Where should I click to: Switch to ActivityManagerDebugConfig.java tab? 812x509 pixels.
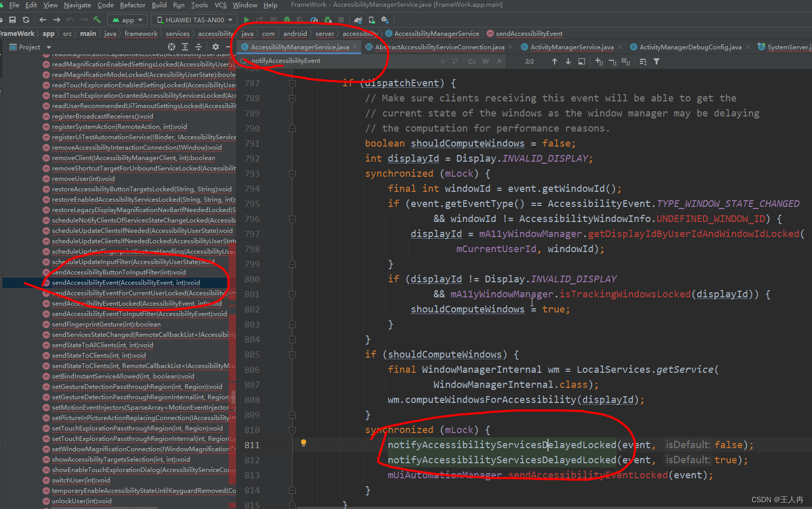click(x=690, y=47)
